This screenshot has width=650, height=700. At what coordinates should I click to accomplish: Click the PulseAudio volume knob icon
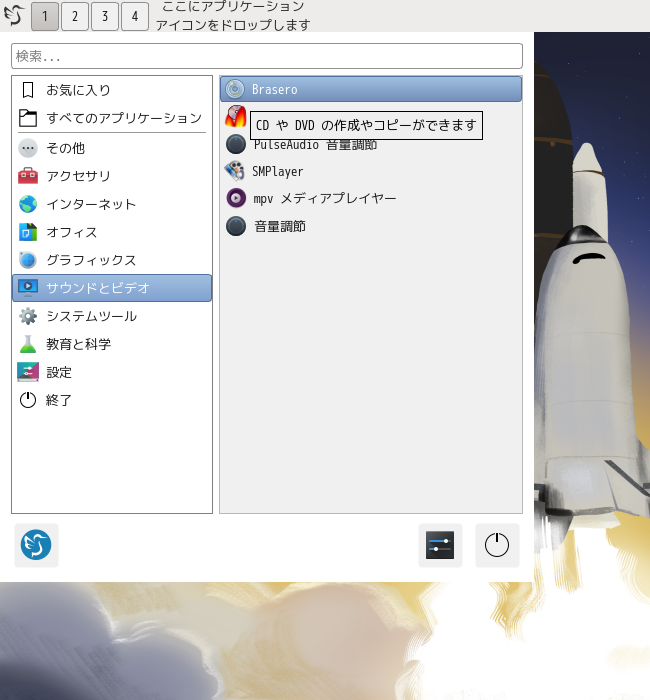[x=236, y=144]
